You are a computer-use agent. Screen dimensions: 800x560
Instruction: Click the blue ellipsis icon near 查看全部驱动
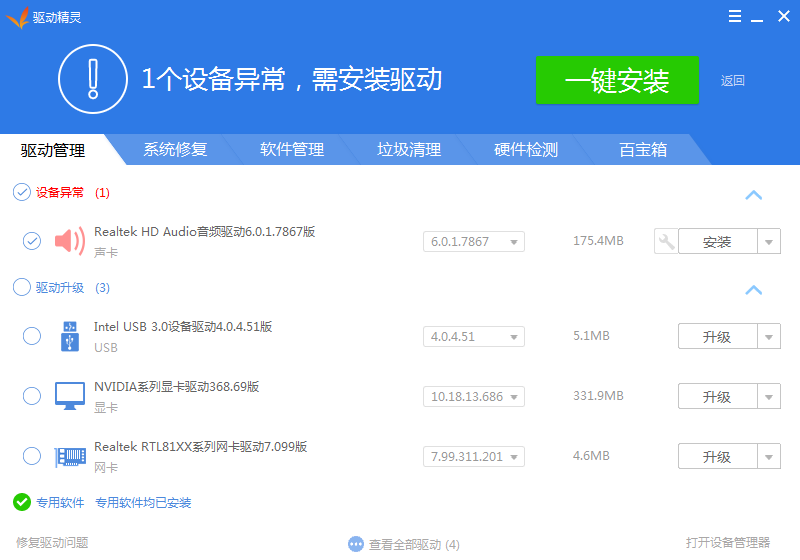point(356,544)
